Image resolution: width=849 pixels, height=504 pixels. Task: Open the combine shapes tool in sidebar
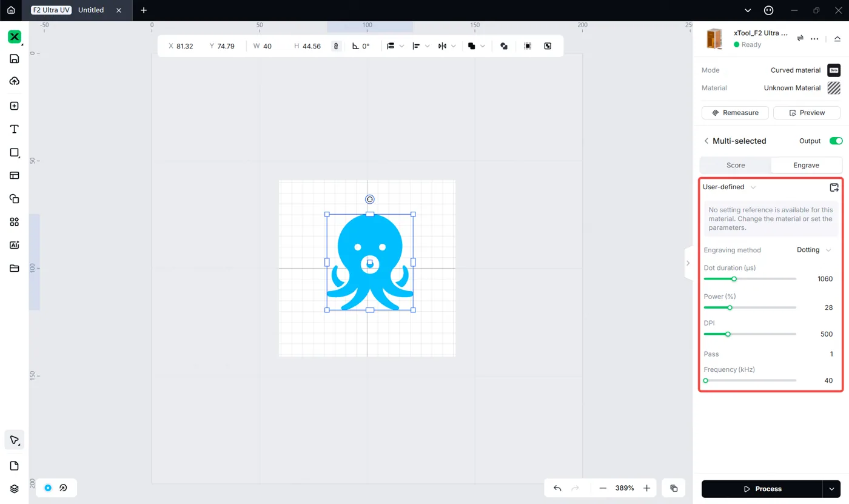[x=15, y=199]
